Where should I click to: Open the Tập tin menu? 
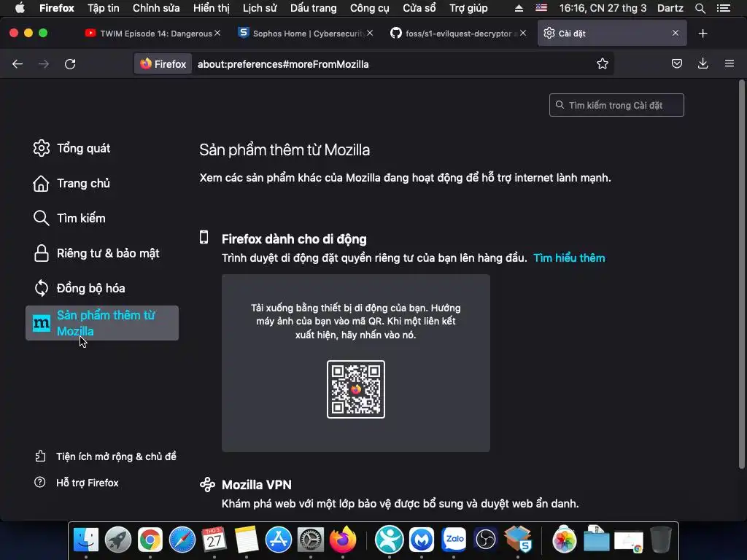pyautogui.click(x=104, y=8)
